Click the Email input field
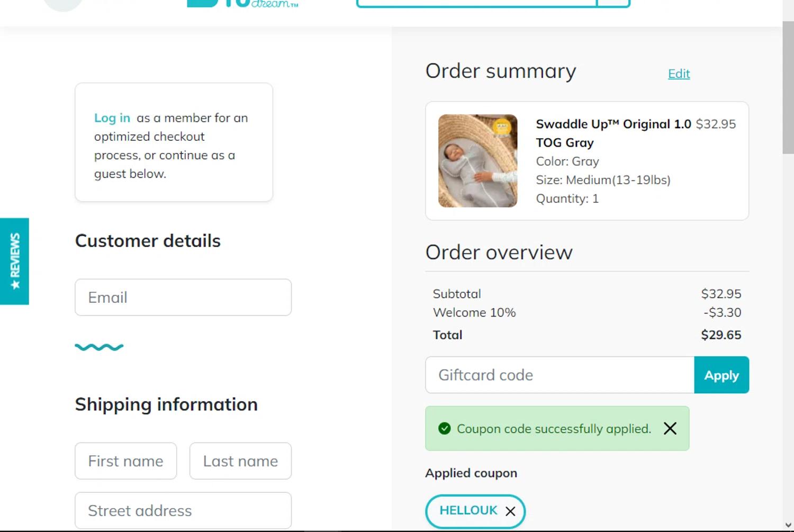 (x=183, y=297)
